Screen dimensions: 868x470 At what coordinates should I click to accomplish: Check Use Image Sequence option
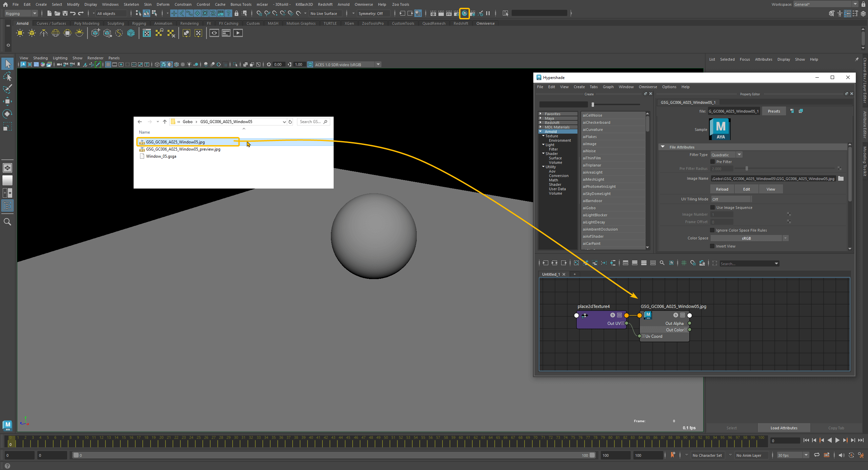(713, 208)
